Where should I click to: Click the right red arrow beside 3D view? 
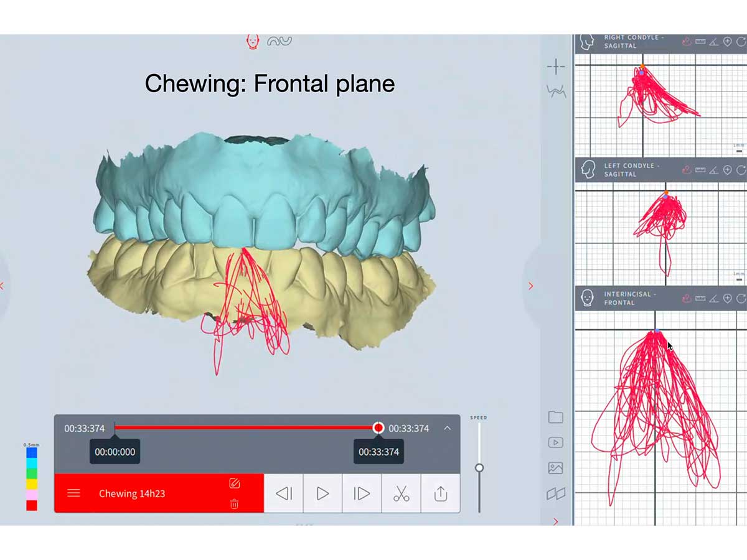coord(530,286)
